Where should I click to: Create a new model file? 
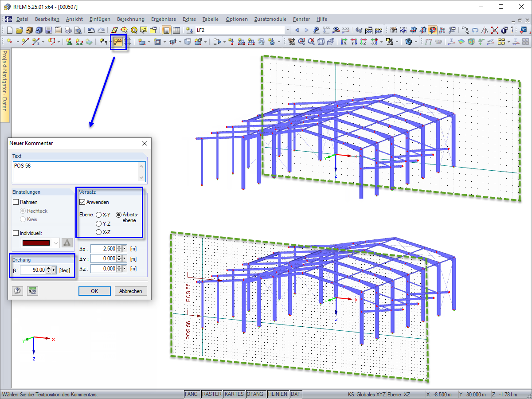9,30
